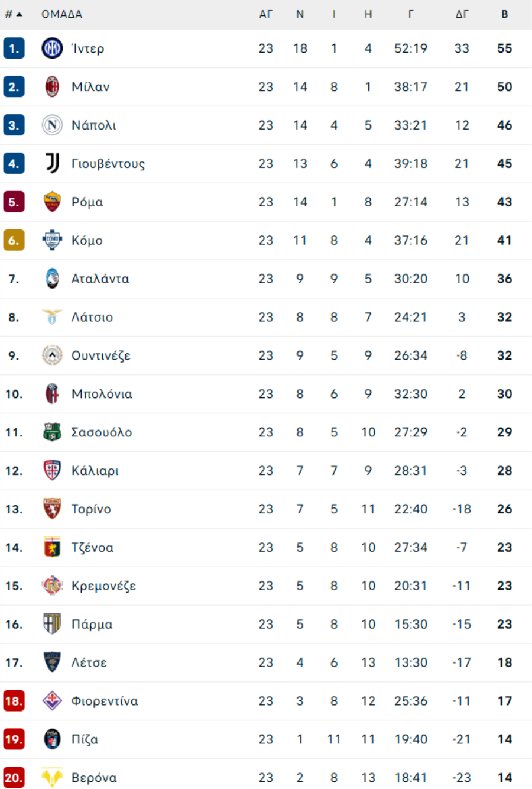
Task: Click the Genoa club crest
Action: click(x=52, y=548)
